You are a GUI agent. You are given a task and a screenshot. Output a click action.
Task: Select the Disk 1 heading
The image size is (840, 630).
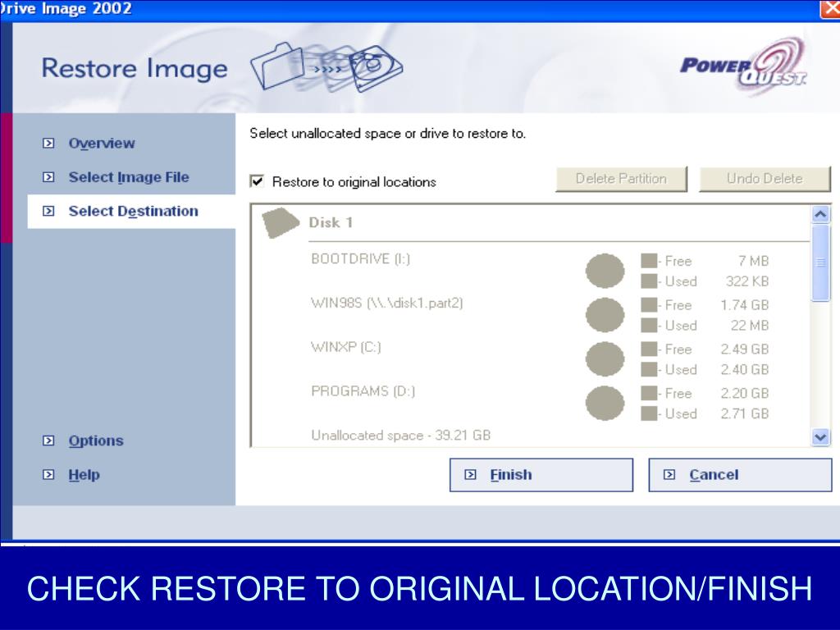click(331, 222)
